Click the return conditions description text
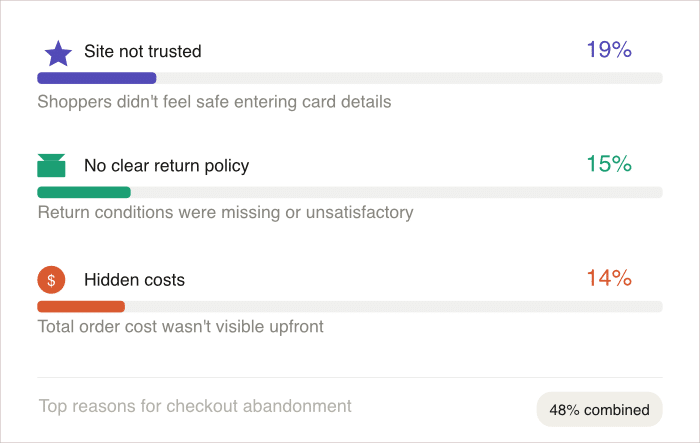 click(225, 212)
